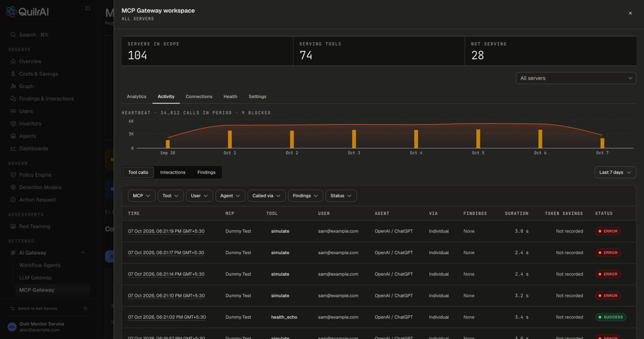Select the Findings segment toggle

[x=207, y=172]
